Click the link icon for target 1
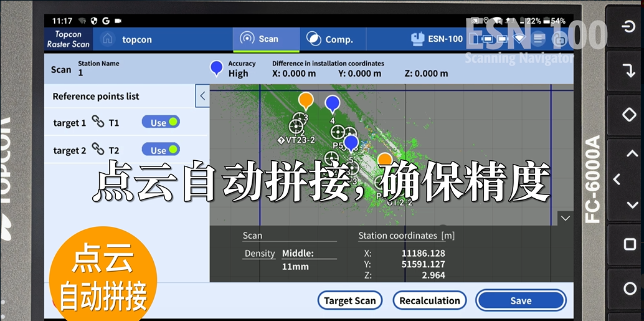The image size is (644, 321). tap(98, 122)
